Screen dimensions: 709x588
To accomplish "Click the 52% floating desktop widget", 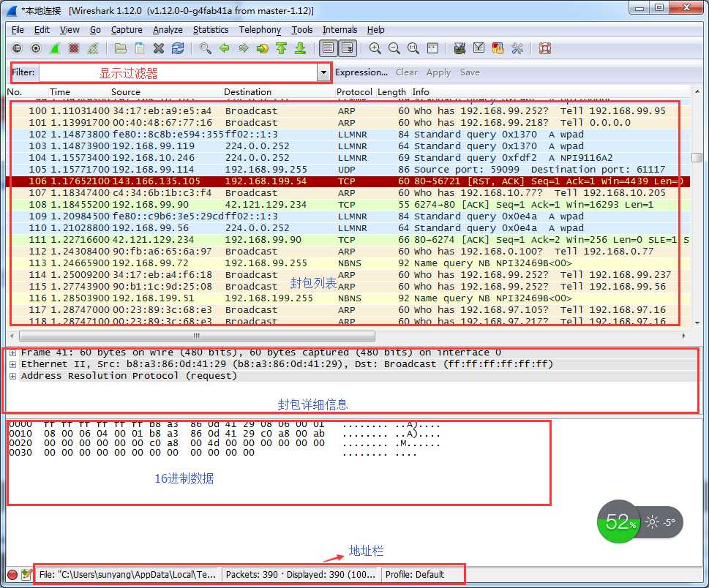I will [639, 522].
